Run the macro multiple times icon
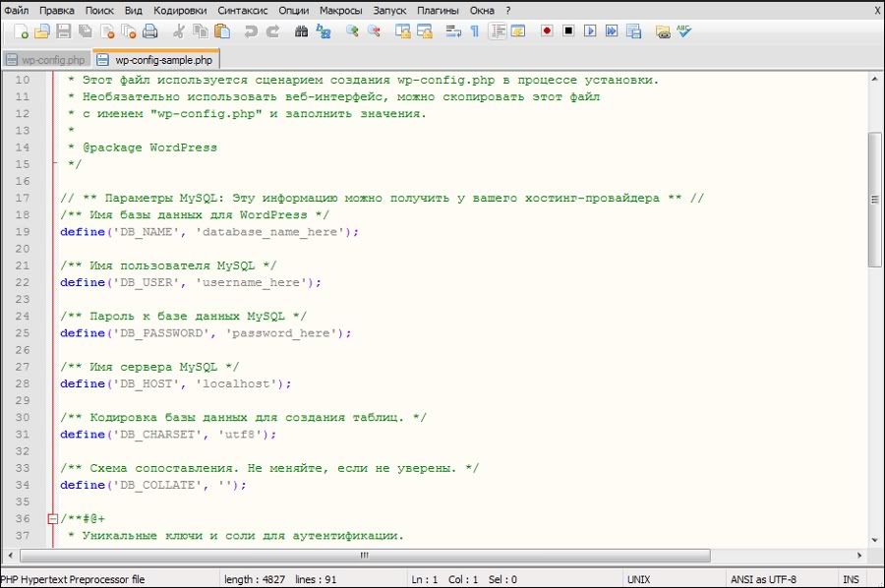This screenshot has width=885, height=588. [x=612, y=31]
